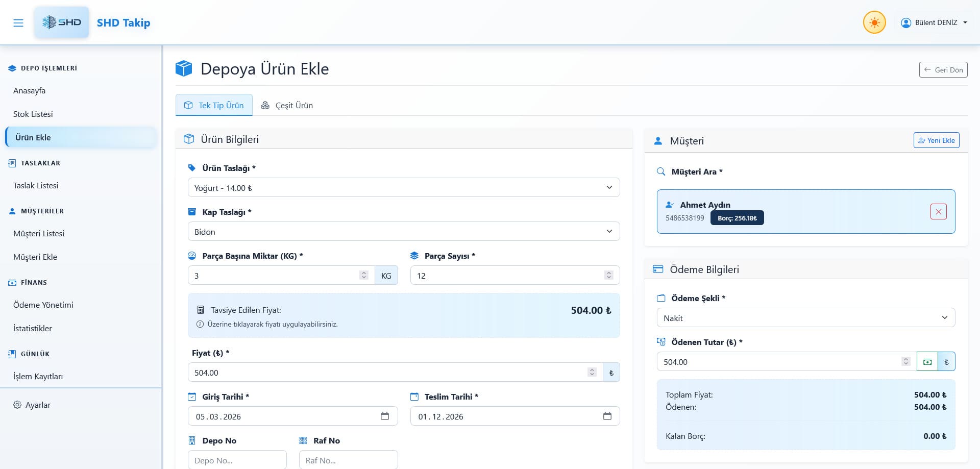The image size is (980, 469).
Task: Click the lira icon beside Ödenen Tutar field
Action: (x=946, y=362)
